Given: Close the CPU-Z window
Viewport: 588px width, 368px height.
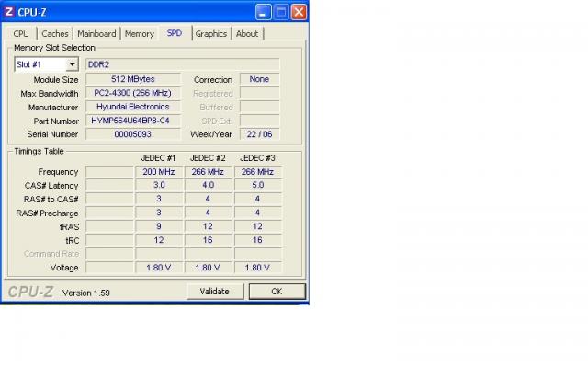Looking at the screenshot, I should coord(300,12).
